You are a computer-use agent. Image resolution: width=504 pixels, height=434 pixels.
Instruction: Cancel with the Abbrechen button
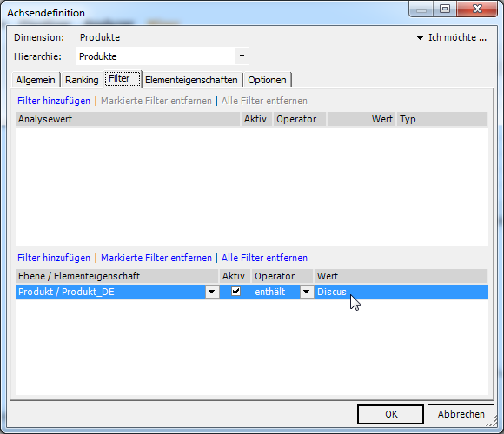click(x=461, y=414)
